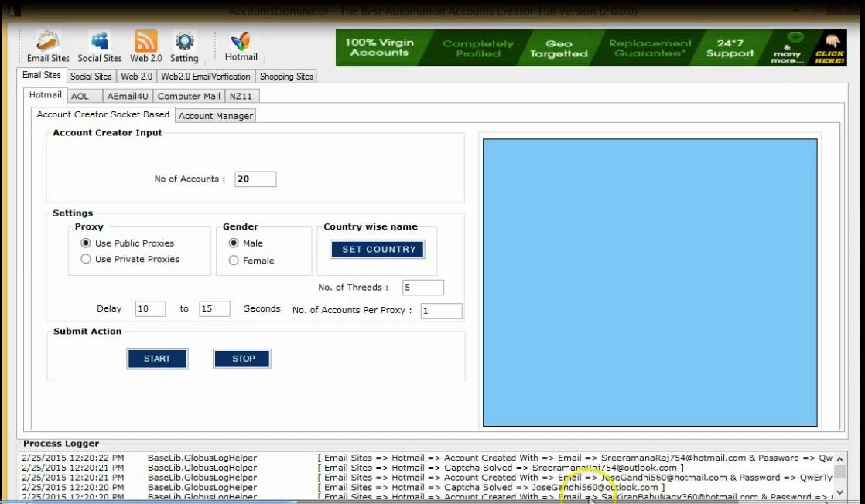Click the No. of Accounts Per Proxy field
The height and width of the screenshot is (504, 865).
(441, 311)
